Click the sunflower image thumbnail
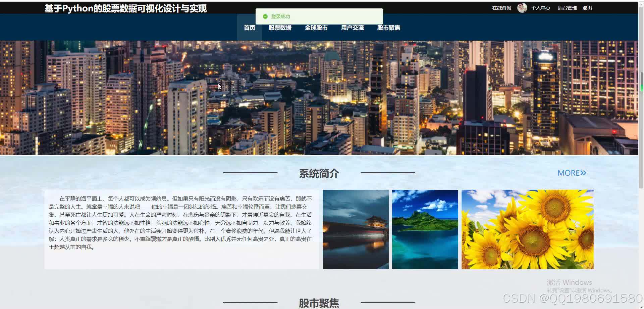Image resolution: width=644 pixels, height=309 pixels. (x=527, y=229)
